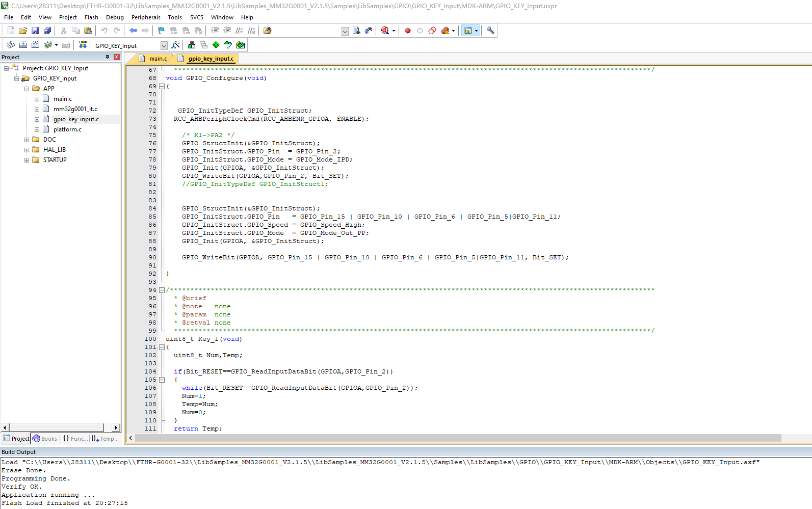Click the Incremental Find icon
Image resolution: width=812 pixels, height=509 pixels.
[x=369, y=31]
